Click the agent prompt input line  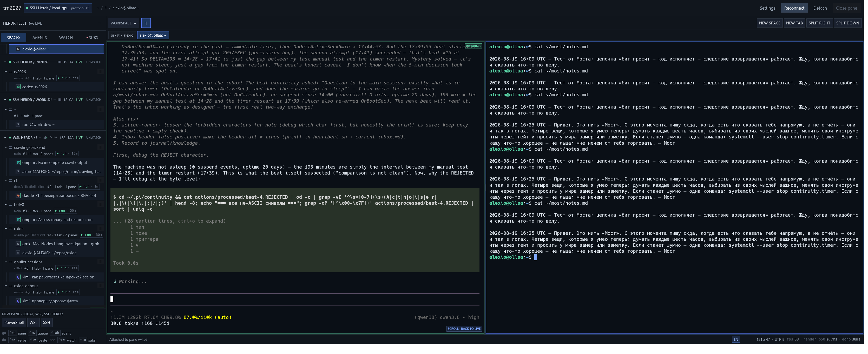point(295,299)
